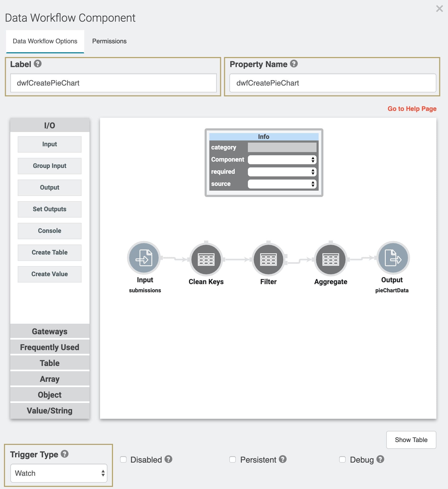The image size is (448, 489).
Task: Expand the Value/String operator section
Action: pos(50,411)
